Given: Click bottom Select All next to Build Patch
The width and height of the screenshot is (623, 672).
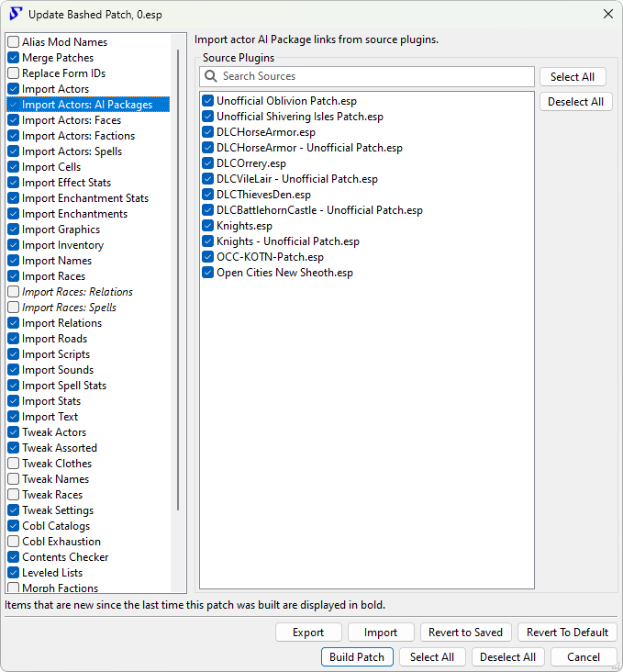Looking at the screenshot, I should coord(432,657).
